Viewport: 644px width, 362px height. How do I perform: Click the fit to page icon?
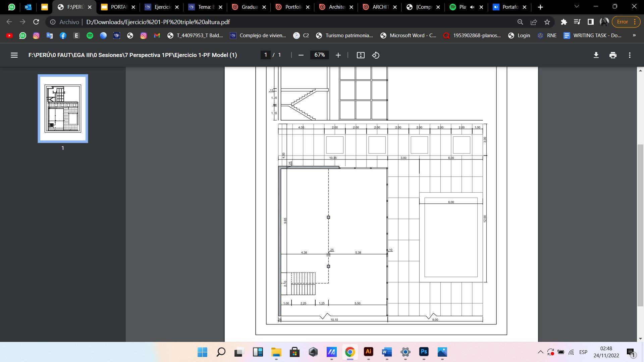(361, 55)
